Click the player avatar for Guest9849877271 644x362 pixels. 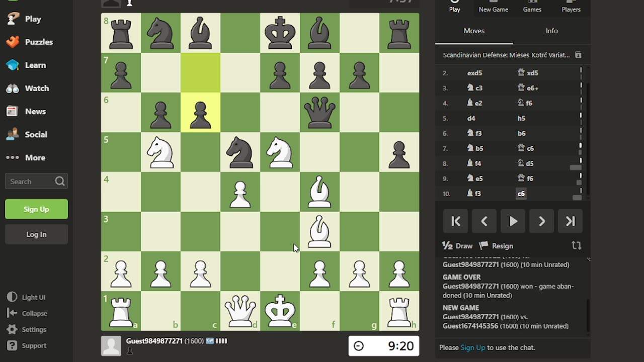pyautogui.click(x=111, y=346)
